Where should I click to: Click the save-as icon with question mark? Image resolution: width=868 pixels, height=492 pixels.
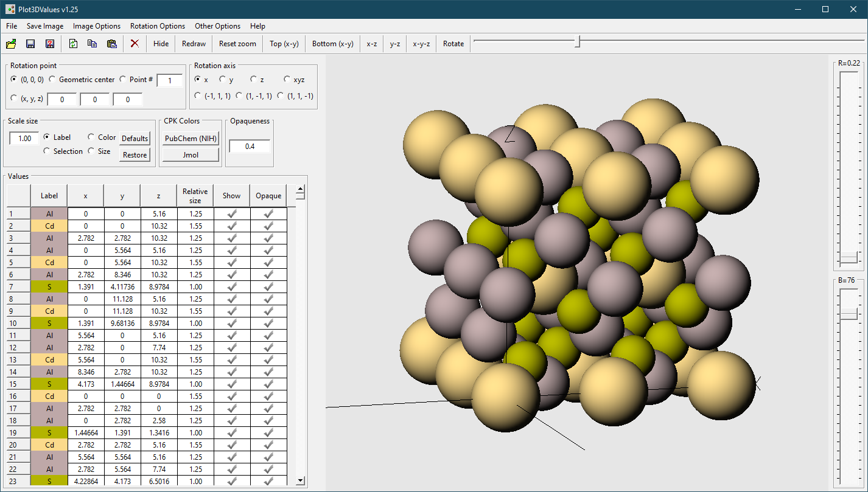(50, 44)
